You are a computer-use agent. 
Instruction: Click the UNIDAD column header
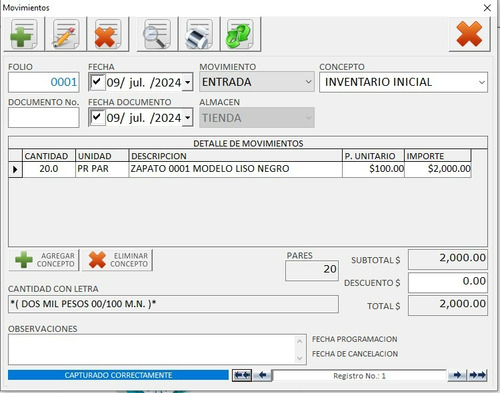pyautogui.click(x=102, y=156)
